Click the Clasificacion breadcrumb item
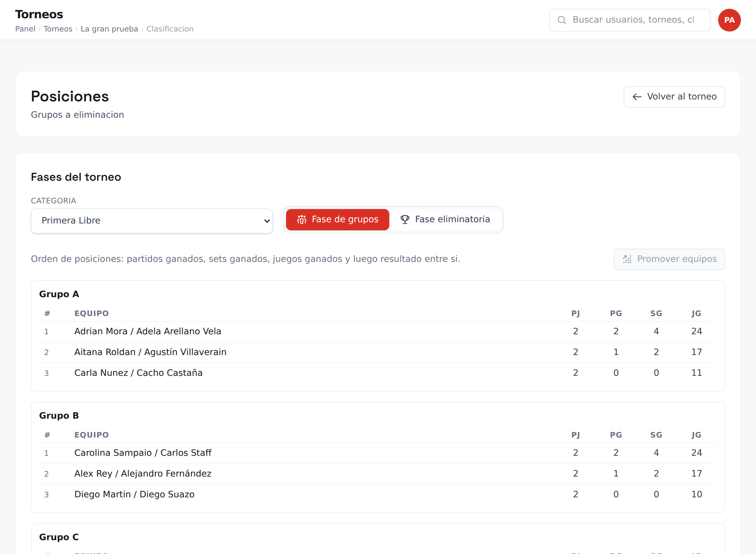This screenshot has height=554, width=756. click(x=170, y=29)
